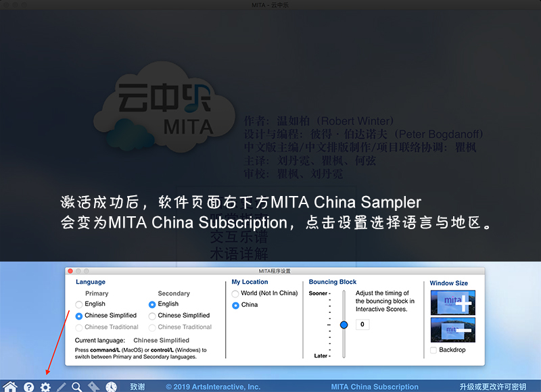Screen dimensions: 541x392
Task: Click the 作者：温如柏 (Robert Winter) credit line
Action: (319, 121)
